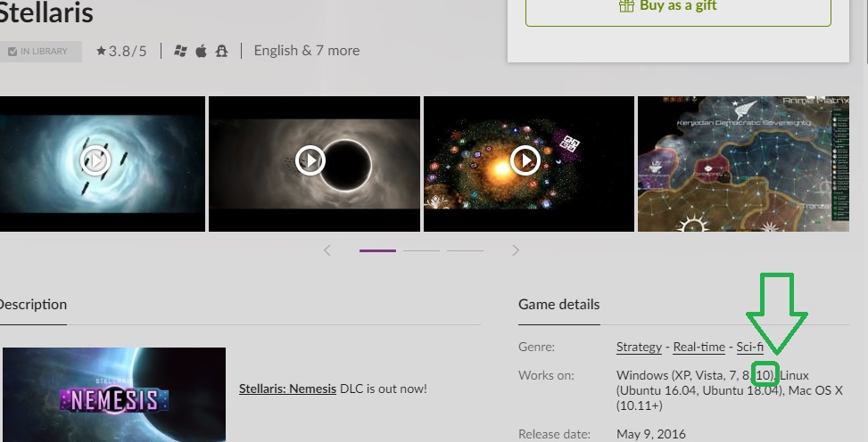This screenshot has width=868, height=442.
Task: Open the Strategy genre link
Action: tap(639, 347)
